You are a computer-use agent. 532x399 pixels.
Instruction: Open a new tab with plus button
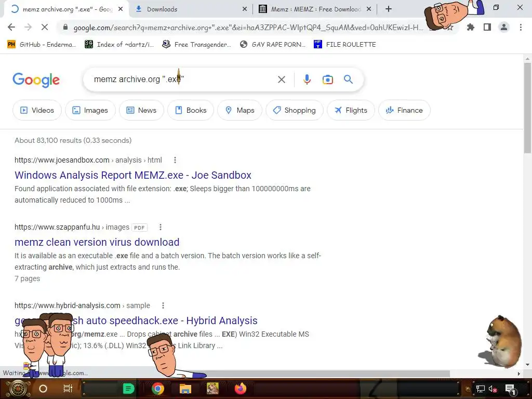click(389, 9)
